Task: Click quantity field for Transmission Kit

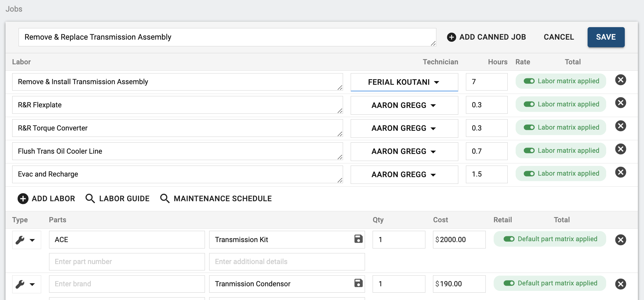Action: [x=399, y=240]
